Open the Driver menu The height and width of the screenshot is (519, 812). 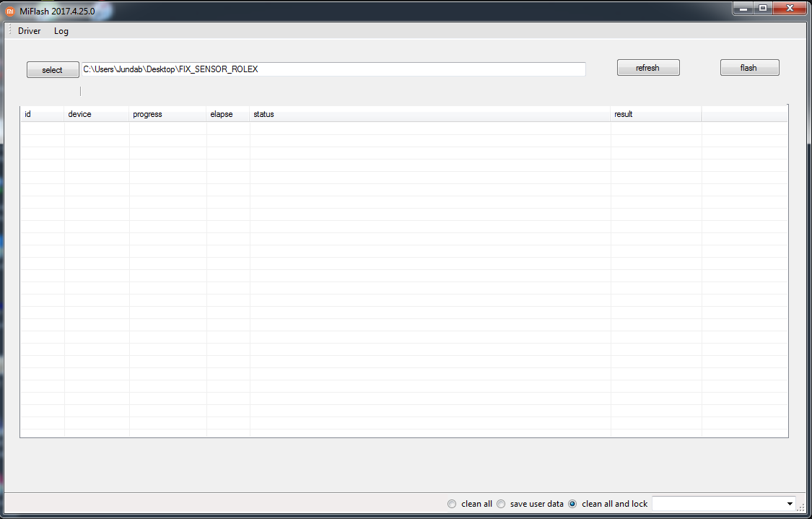coord(29,31)
